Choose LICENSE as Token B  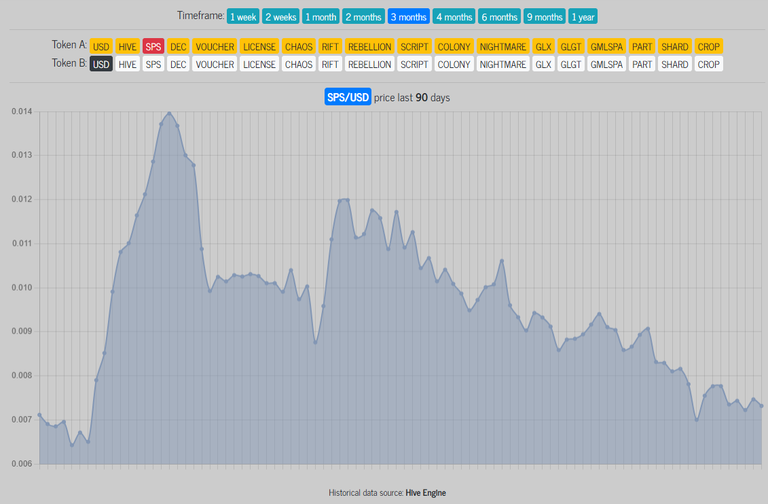(x=259, y=64)
